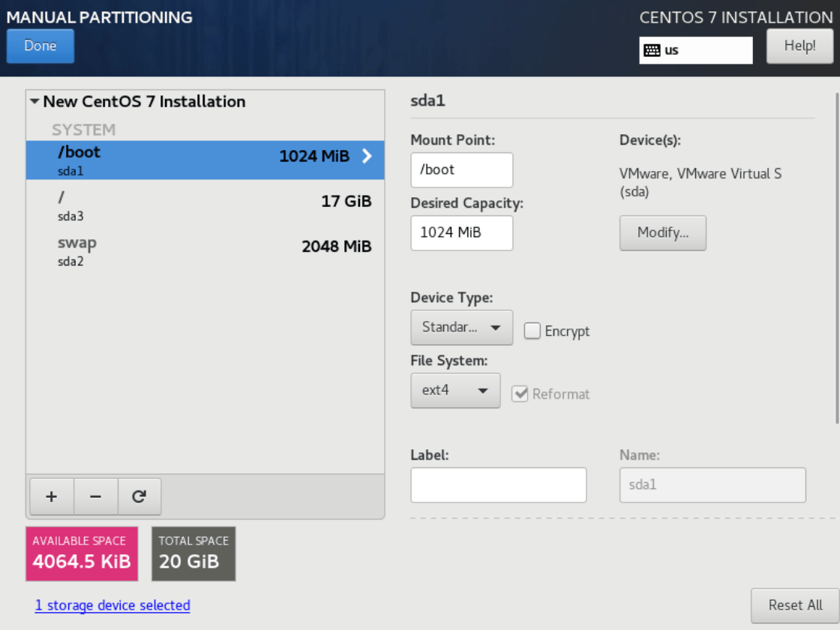Click into the Label text field
The image size is (840, 630).
[498, 484]
